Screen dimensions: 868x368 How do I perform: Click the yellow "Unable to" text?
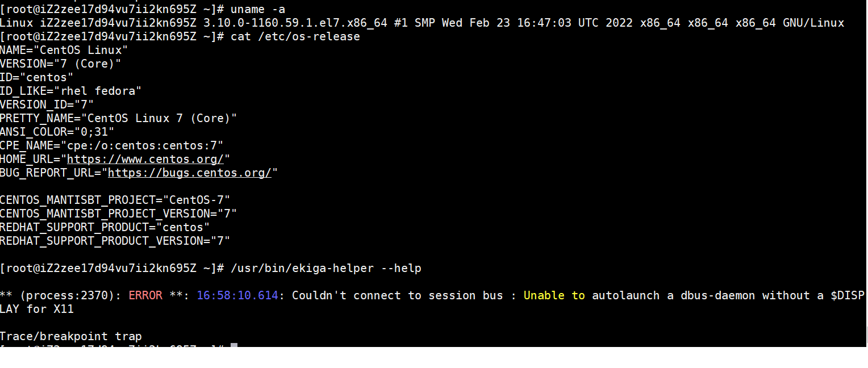(554, 295)
